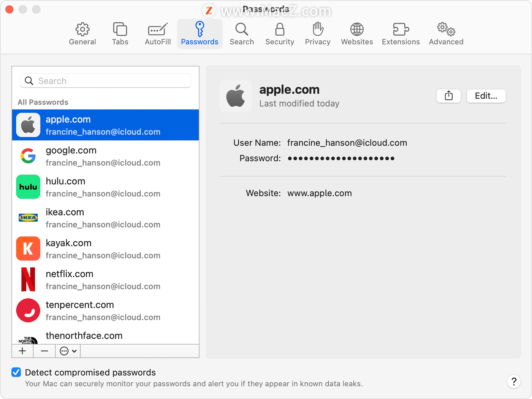
Task: Open Advanced preferences gears icon
Action: pos(446,34)
